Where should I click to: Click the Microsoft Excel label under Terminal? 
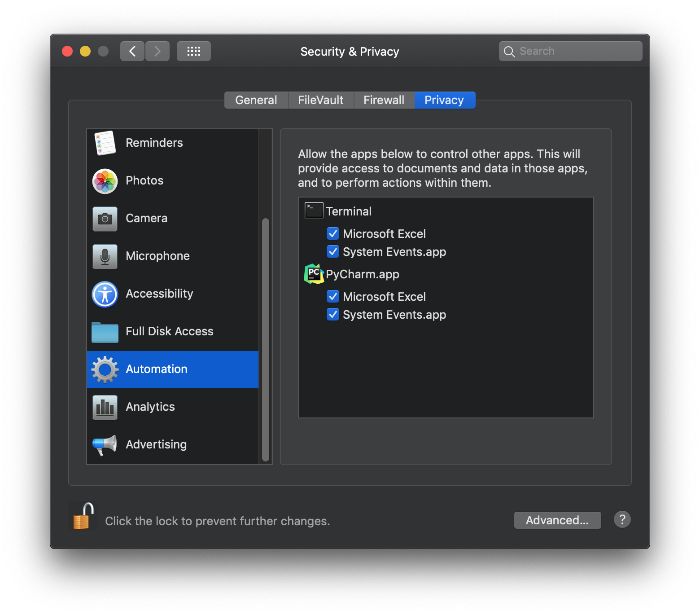385,234
